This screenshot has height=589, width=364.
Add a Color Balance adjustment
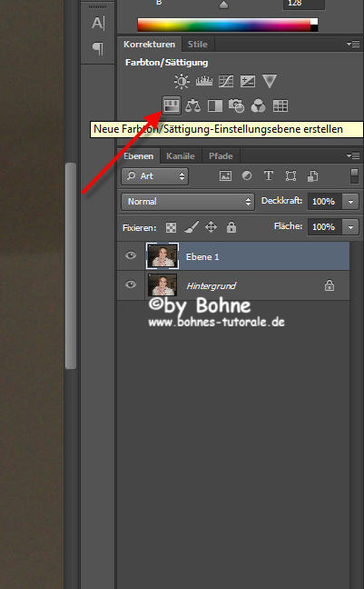point(192,105)
